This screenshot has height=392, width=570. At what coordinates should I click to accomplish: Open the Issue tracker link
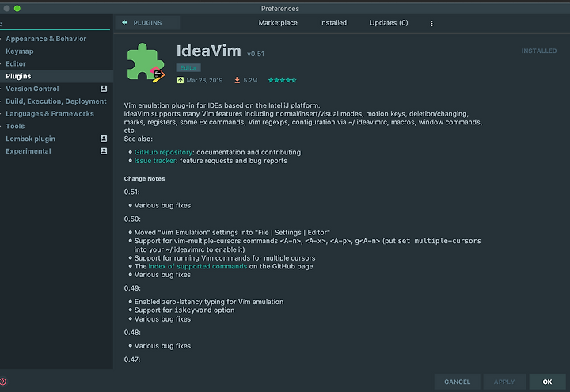click(155, 161)
